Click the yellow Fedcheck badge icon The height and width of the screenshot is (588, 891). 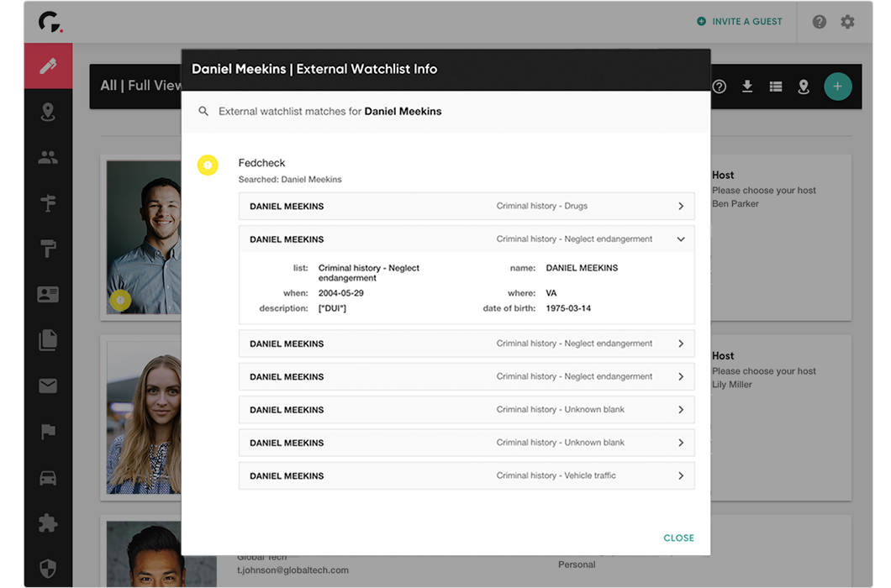(x=208, y=165)
